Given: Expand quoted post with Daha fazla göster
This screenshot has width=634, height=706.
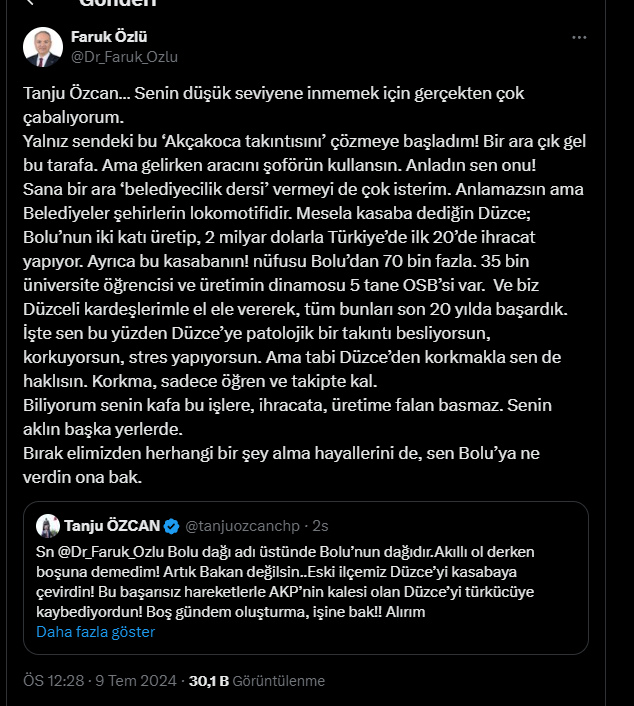Looking at the screenshot, I should [x=95, y=632].
